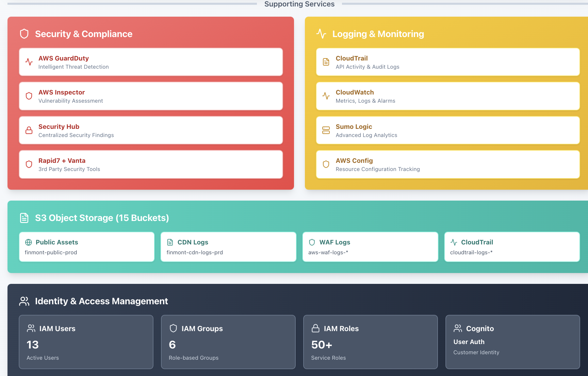
Task: Click the lock icon beside Security Hub
Action: 29,130
